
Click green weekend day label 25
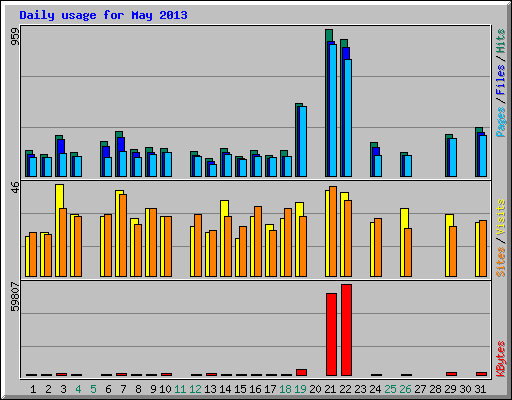(x=390, y=389)
